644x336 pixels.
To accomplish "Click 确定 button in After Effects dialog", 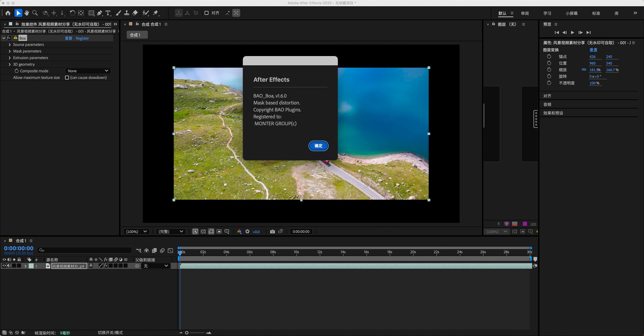I will 318,146.
